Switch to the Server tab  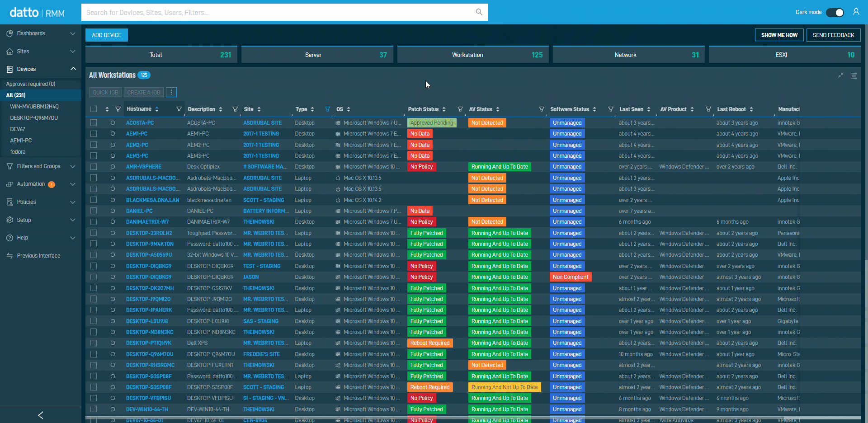317,55
